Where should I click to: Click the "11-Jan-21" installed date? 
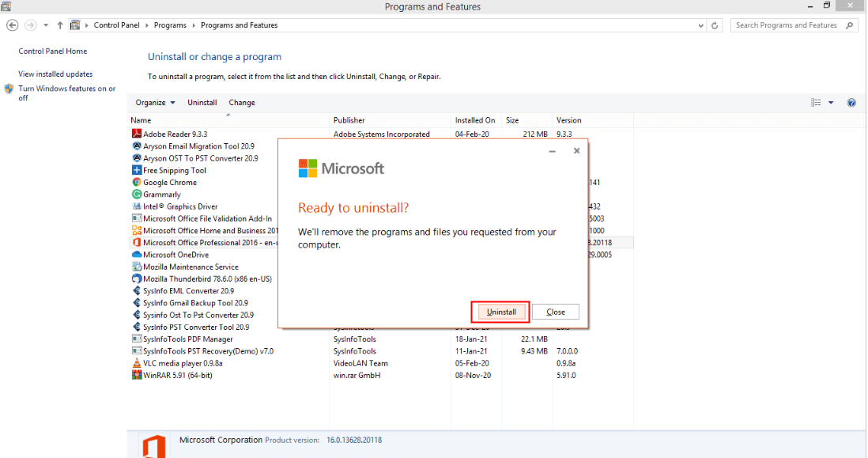(471, 351)
